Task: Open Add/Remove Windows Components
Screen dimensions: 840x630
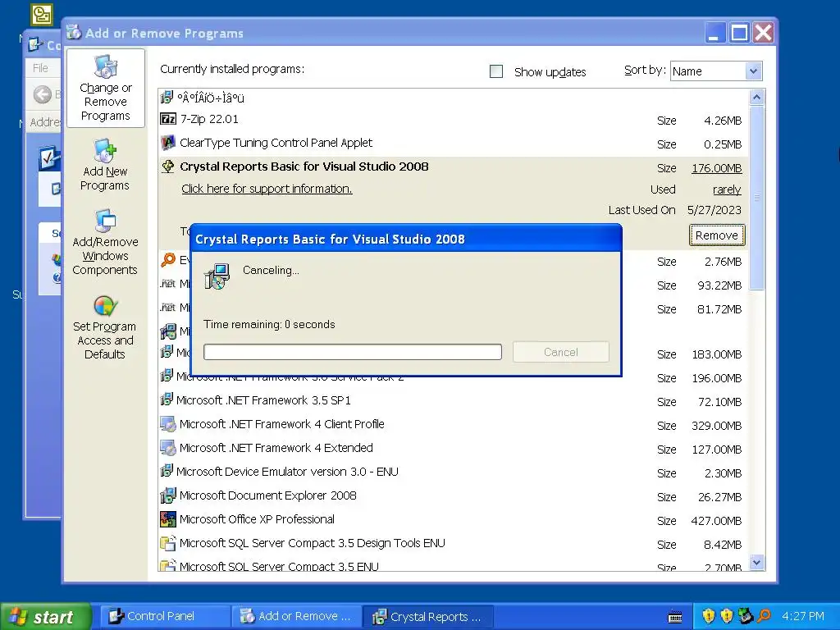Action: pos(105,242)
